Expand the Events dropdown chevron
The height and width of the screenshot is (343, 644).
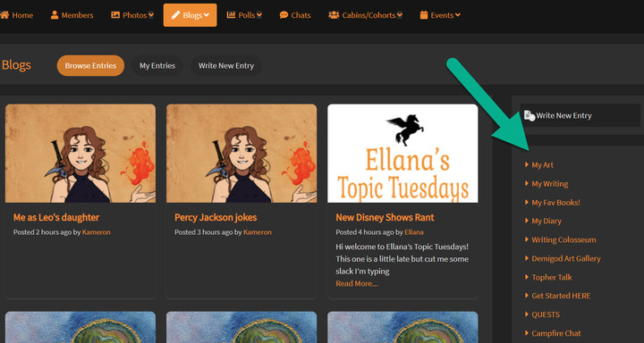pos(458,15)
